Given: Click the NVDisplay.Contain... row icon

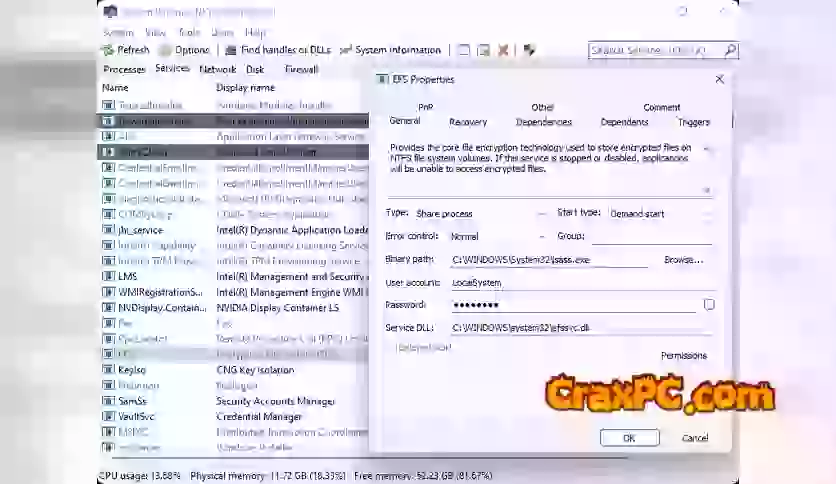Looking at the screenshot, I should point(108,308).
